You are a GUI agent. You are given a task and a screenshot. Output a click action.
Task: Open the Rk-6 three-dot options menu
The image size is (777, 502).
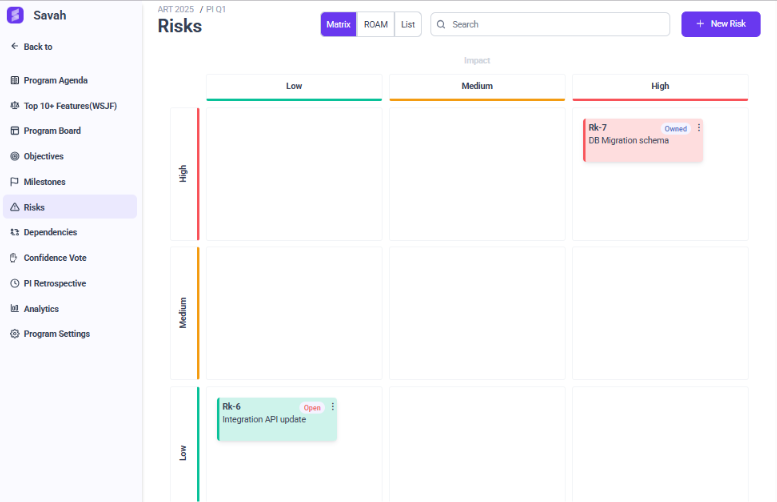[x=333, y=407]
